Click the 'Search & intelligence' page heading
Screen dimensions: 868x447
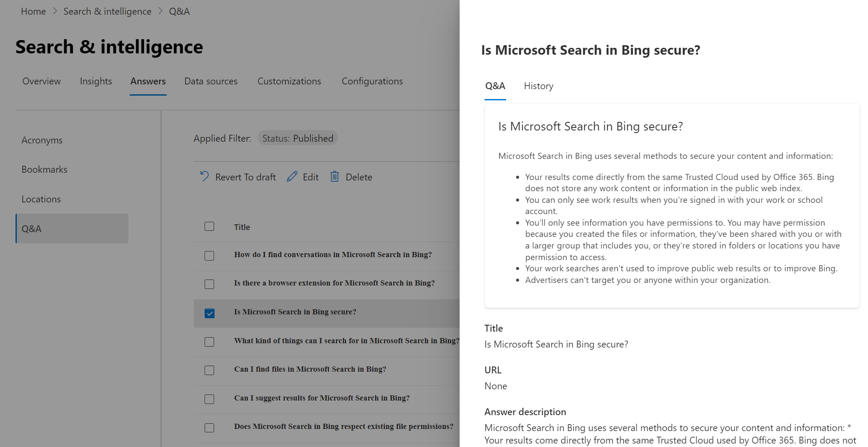[109, 47]
